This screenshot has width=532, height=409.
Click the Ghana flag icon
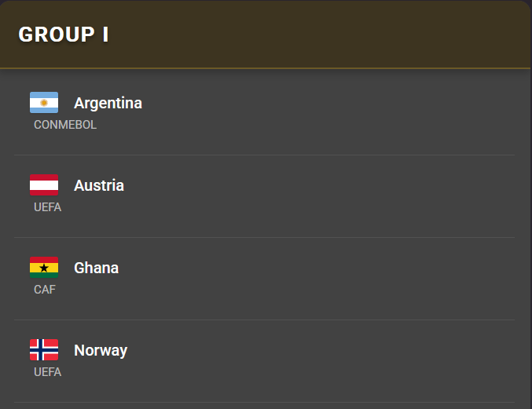pyautogui.click(x=44, y=268)
